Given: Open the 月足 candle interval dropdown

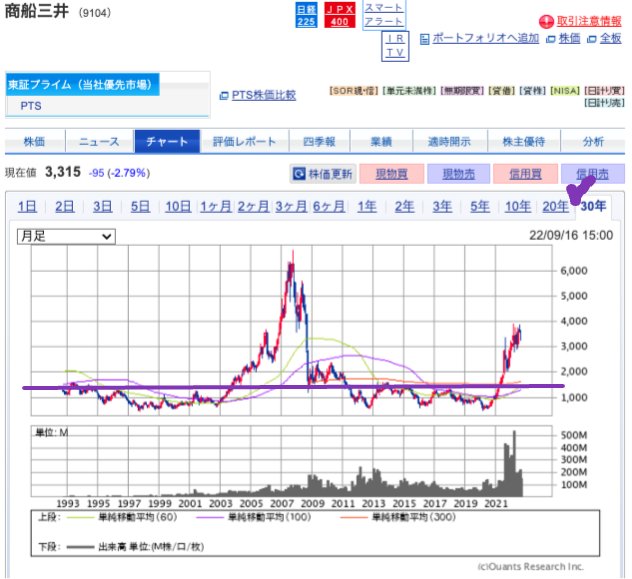Looking at the screenshot, I should coord(66,237).
